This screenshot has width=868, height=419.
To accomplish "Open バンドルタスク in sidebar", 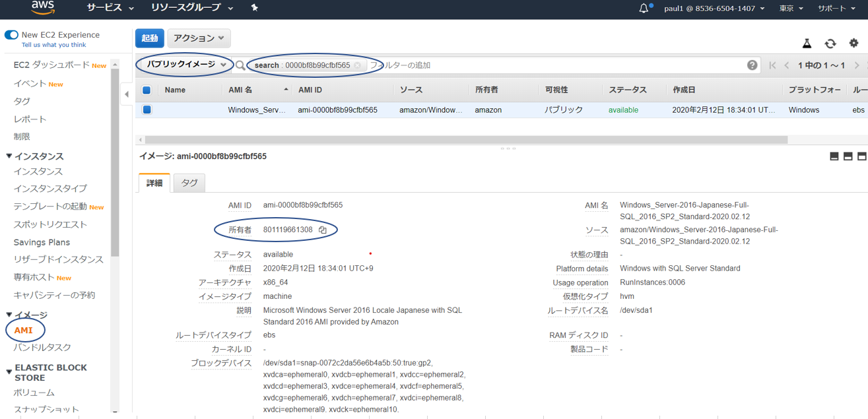I will pos(42,347).
